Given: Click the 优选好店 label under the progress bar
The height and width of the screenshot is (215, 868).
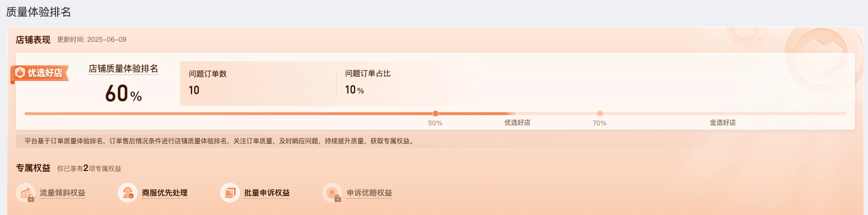Looking at the screenshot, I should [517, 123].
